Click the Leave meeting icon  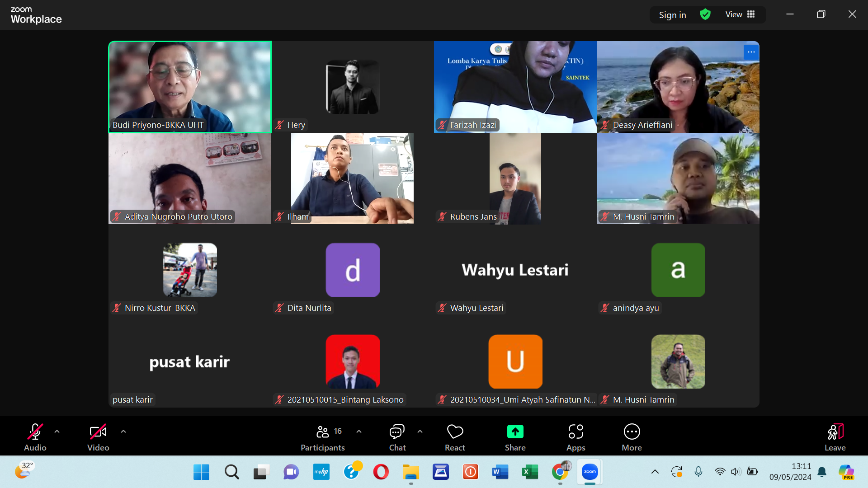(x=835, y=432)
